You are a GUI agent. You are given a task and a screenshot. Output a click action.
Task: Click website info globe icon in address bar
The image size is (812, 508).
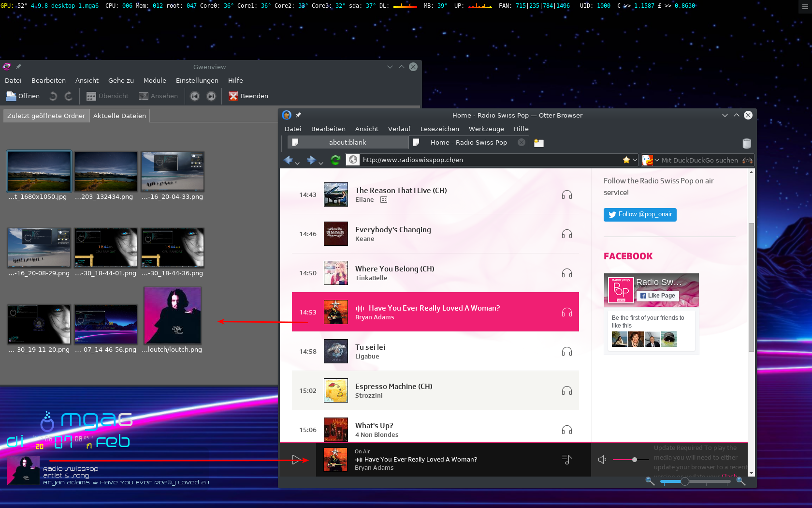(353, 160)
